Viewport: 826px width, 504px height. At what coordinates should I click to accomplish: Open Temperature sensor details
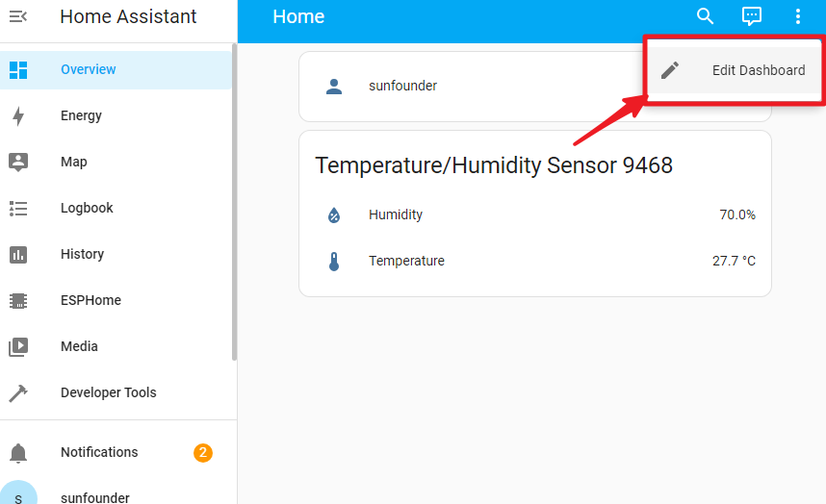coord(535,261)
